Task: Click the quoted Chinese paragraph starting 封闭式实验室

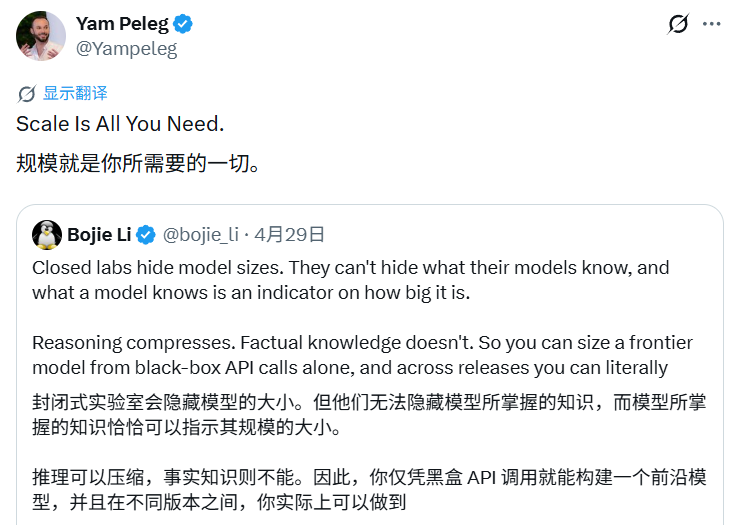Action: (x=369, y=415)
